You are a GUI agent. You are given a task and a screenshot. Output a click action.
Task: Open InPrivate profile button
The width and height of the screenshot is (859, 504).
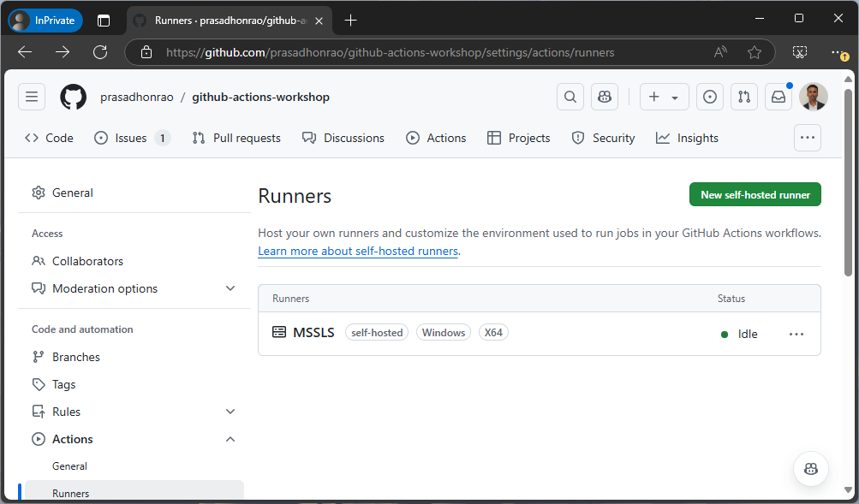pyautogui.click(x=45, y=21)
